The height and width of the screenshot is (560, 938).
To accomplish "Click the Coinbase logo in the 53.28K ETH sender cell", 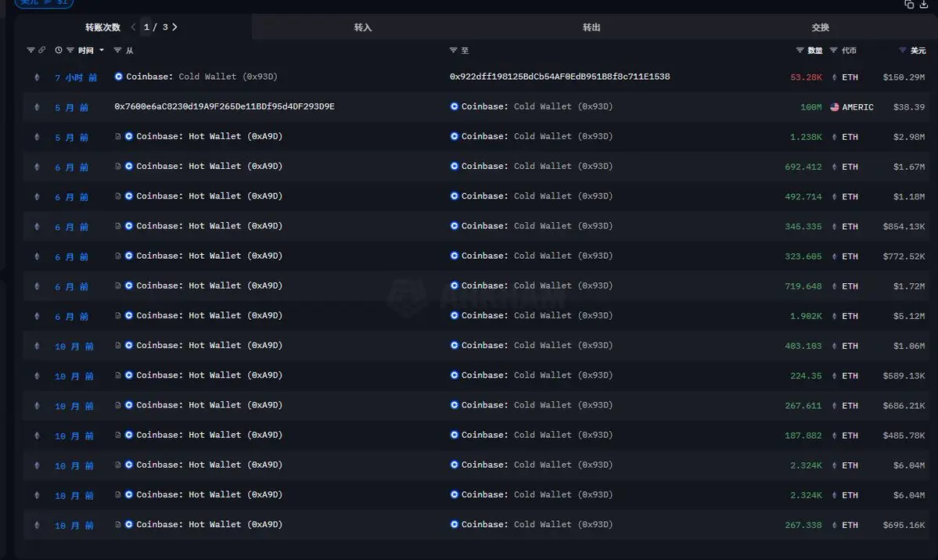I will [118, 77].
